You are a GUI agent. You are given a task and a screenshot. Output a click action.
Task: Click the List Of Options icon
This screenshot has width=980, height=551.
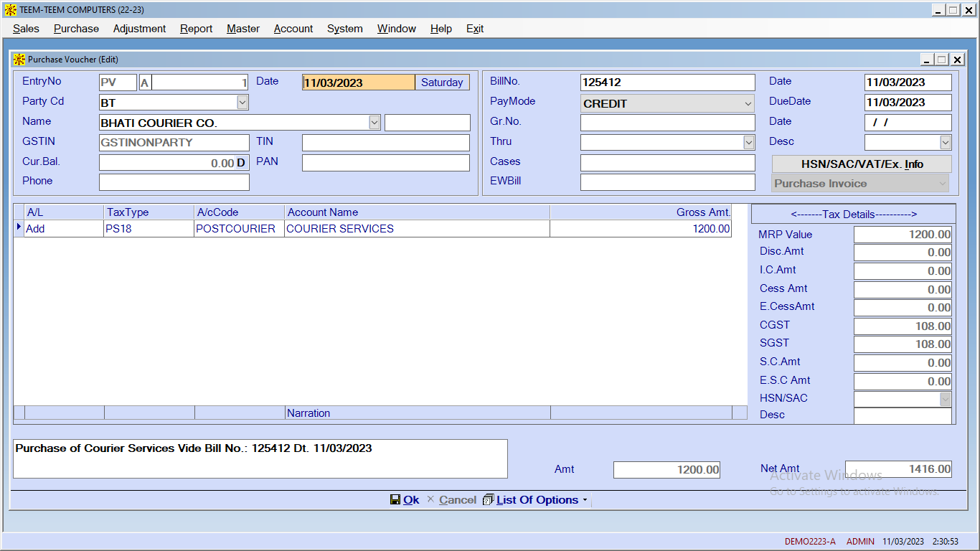pyautogui.click(x=489, y=500)
